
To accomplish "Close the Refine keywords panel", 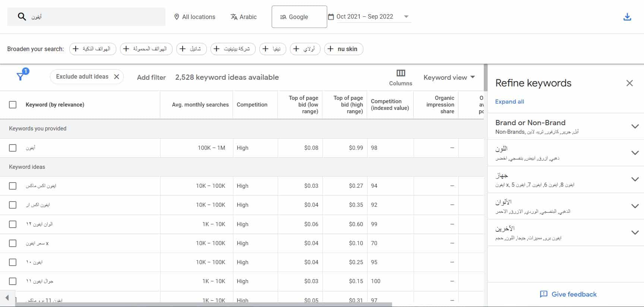I will (x=629, y=83).
